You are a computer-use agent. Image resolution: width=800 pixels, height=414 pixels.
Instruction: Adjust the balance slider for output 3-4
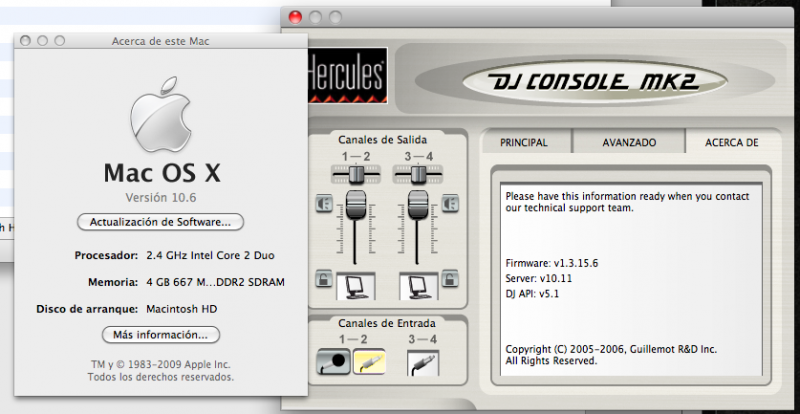pyautogui.click(x=418, y=174)
